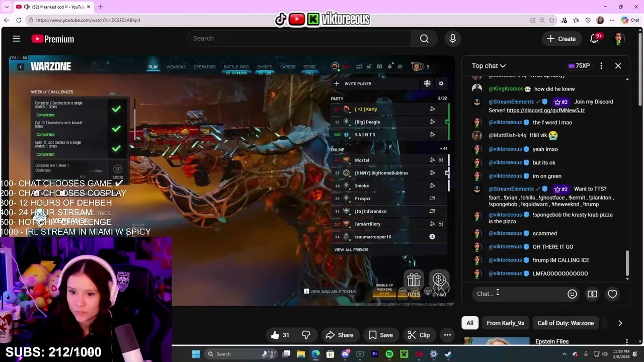Open Discord from the taskbar

tap(345, 354)
